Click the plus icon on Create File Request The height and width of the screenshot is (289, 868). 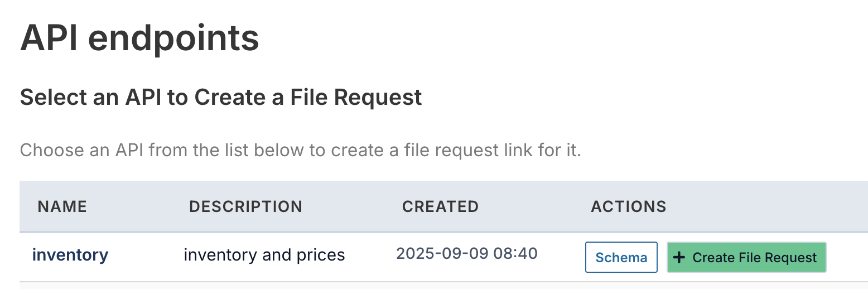679,257
